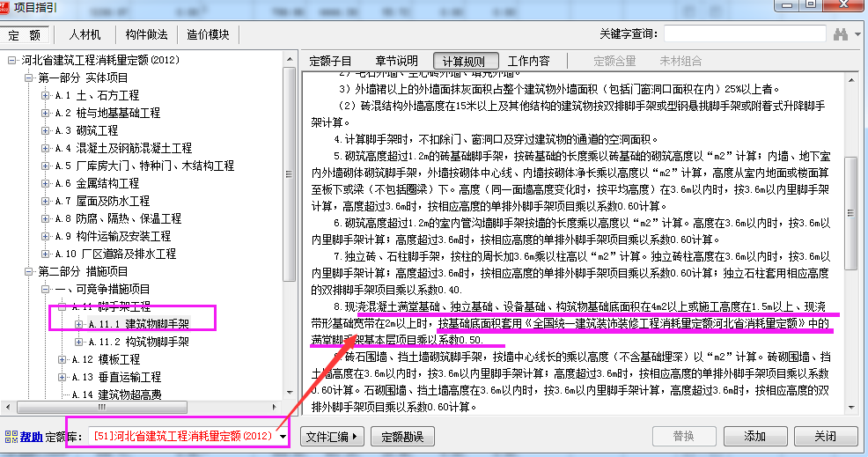This screenshot has height=457, width=868.
Task: Switch to the 定额 tab
Action: (x=25, y=35)
